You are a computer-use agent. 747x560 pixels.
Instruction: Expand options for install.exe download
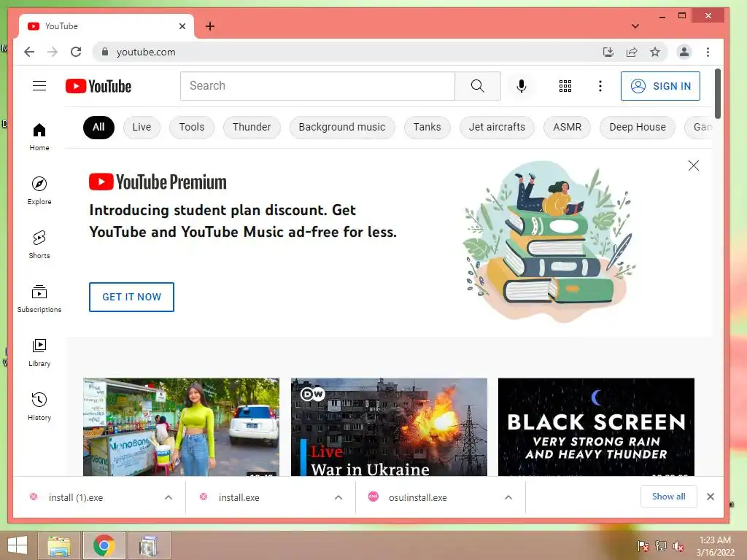point(338,497)
